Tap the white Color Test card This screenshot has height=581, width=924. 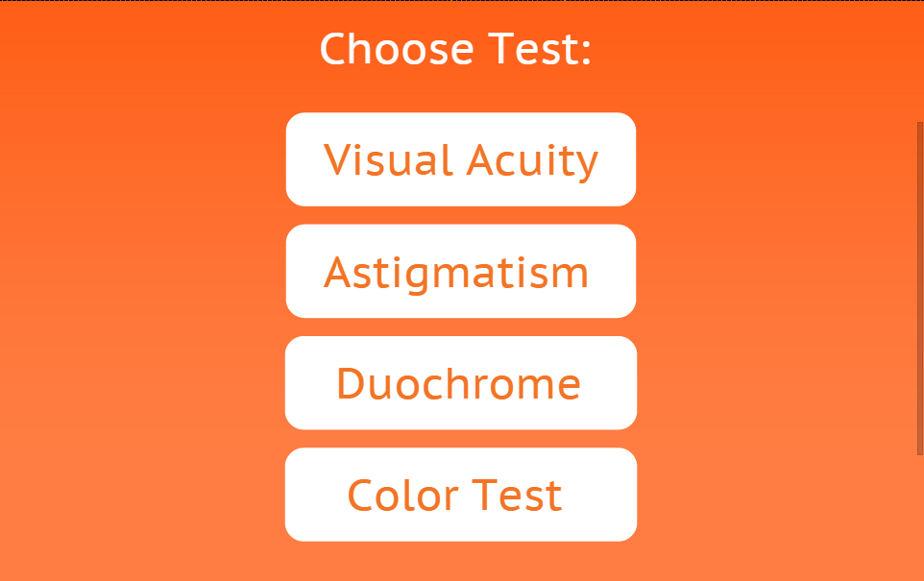(x=461, y=495)
